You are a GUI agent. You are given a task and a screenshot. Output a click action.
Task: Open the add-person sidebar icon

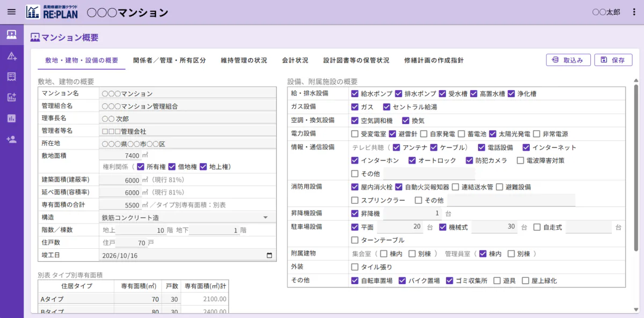click(x=11, y=139)
